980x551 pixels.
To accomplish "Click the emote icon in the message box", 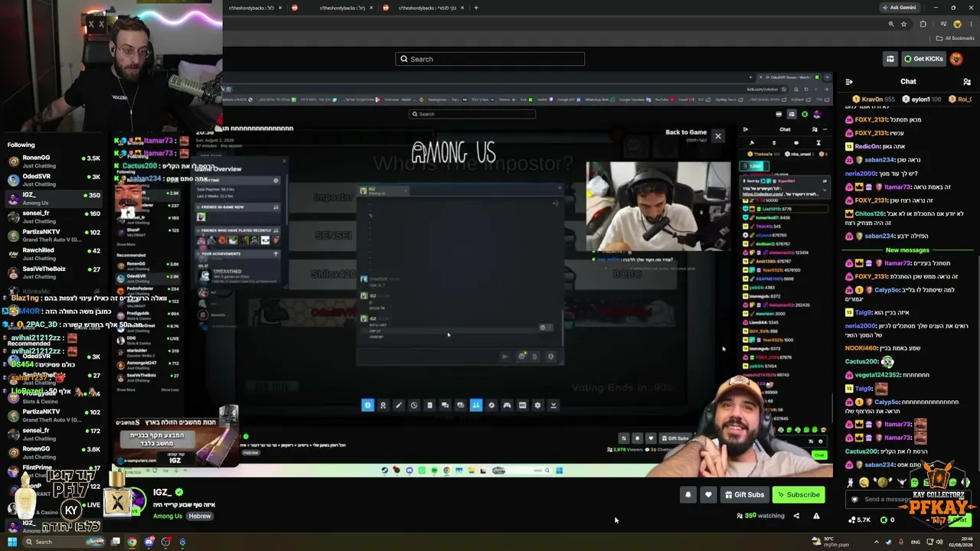I will [x=854, y=499].
